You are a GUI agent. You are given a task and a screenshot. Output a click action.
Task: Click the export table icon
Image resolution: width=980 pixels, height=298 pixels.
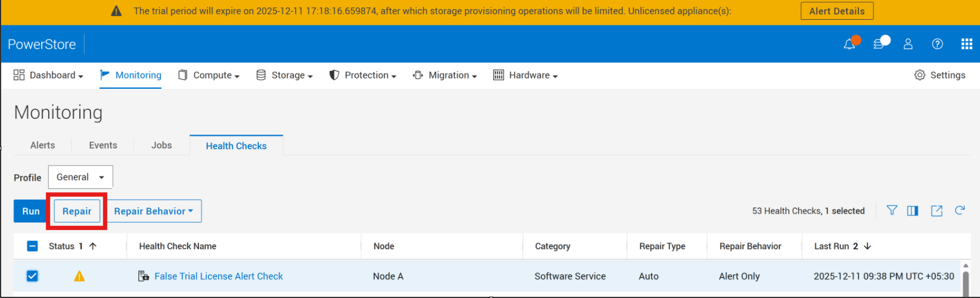pyautogui.click(x=936, y=211)
